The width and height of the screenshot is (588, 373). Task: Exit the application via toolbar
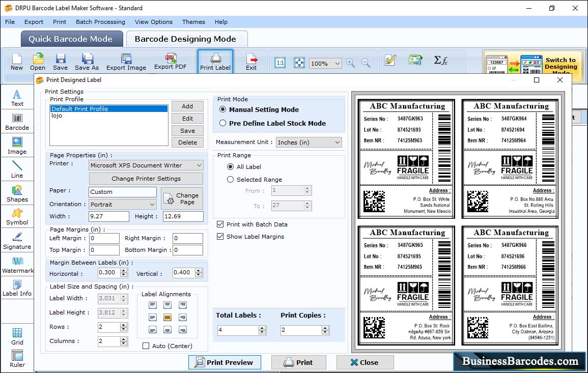(x=251, y=62)
